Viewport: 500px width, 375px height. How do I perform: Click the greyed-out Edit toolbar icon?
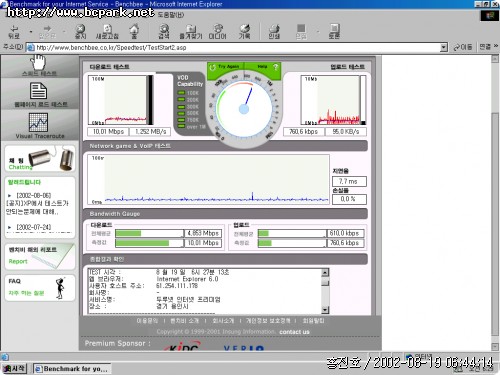tap(301, 31)
